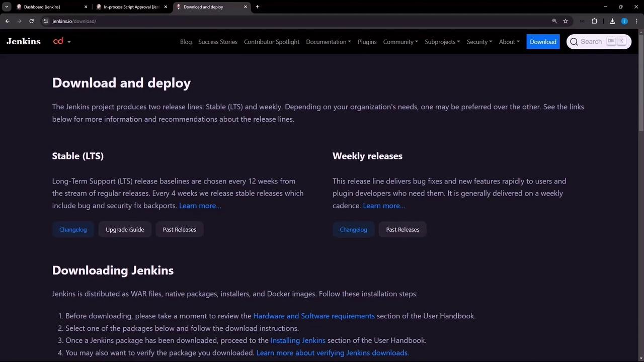Viewport: 644px width, 362px height.
Task: Click the CD Foundation logo icon
Action: point(58,41)
